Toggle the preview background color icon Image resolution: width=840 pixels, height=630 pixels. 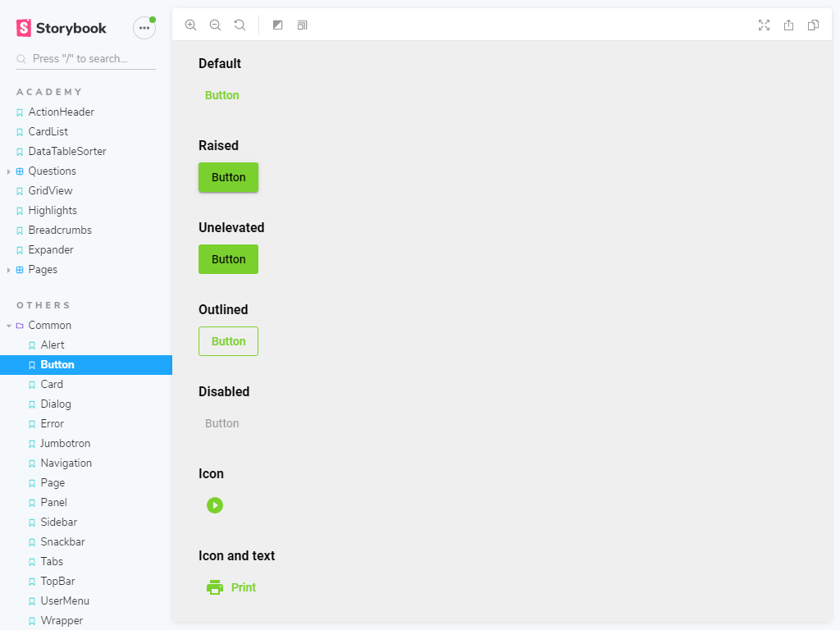277,25
